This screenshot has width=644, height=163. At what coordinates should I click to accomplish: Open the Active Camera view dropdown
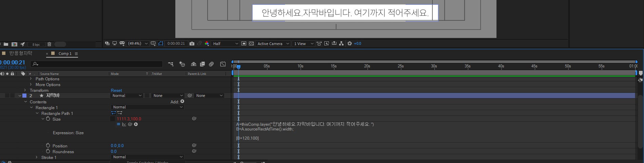click(273, 43)
